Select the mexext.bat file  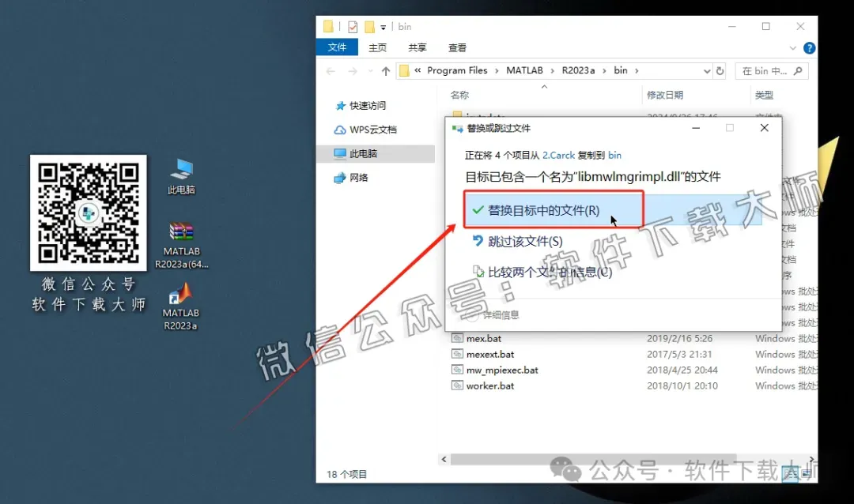(x=489, y=355)
